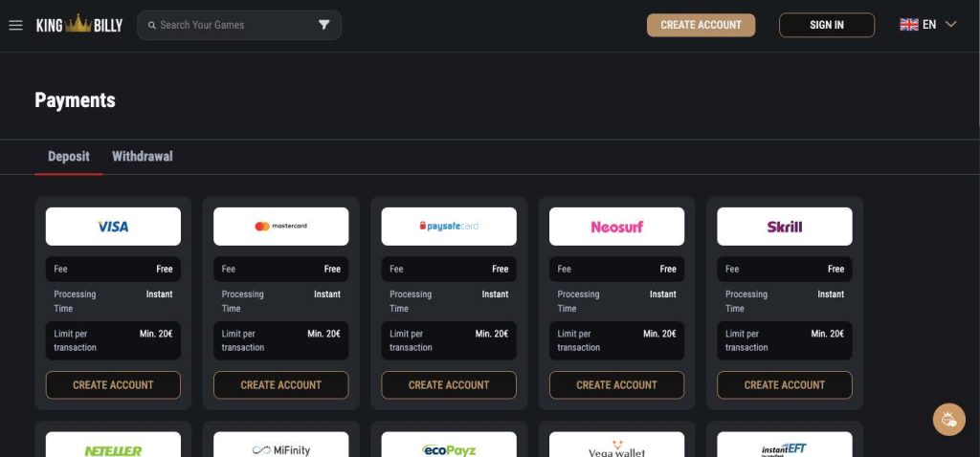980x457 pixels.
Task: Expand the EN language dropdown chevron
Action: click(x=950, y=24)
